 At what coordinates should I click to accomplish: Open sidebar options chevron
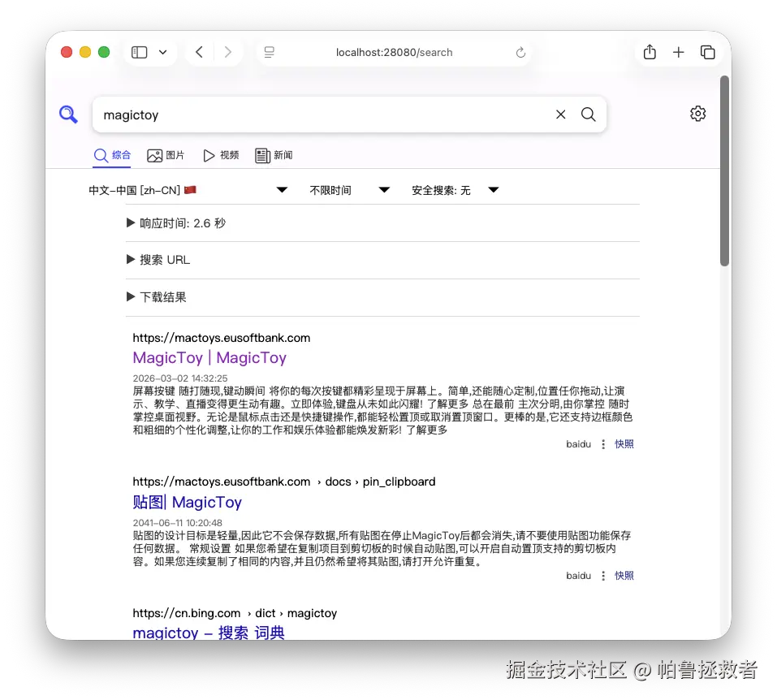[162, 52]
